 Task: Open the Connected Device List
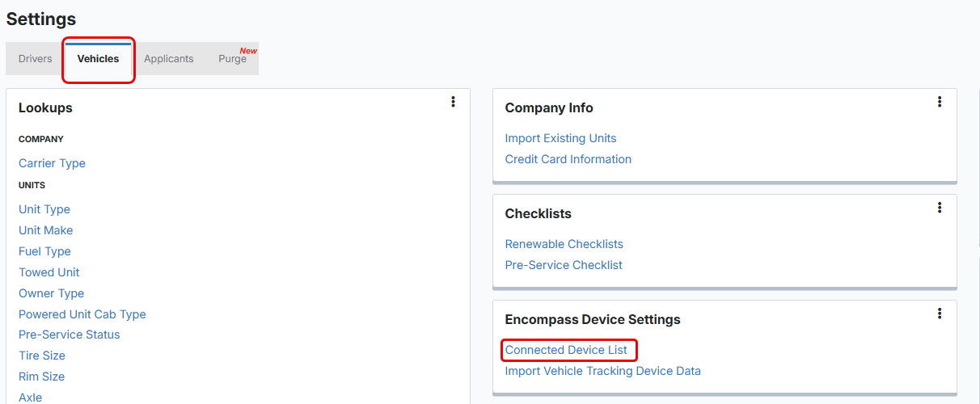(x=566, y=350)
